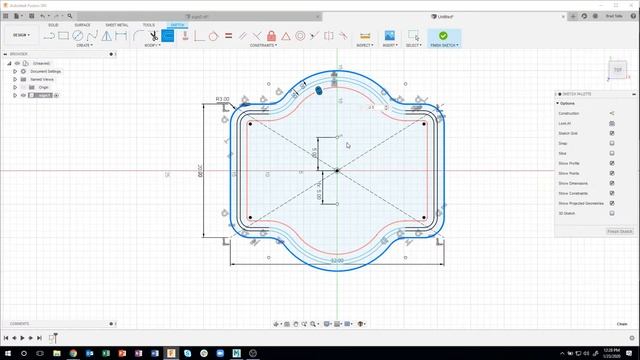Uncheck the Sketch Grid checkbox
640x360 pixels.
pos(612,133)
